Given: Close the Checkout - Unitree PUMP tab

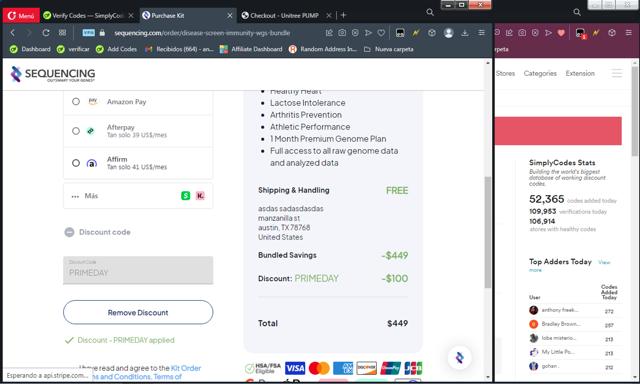Looking at the screenshot, I should [329, 16].
